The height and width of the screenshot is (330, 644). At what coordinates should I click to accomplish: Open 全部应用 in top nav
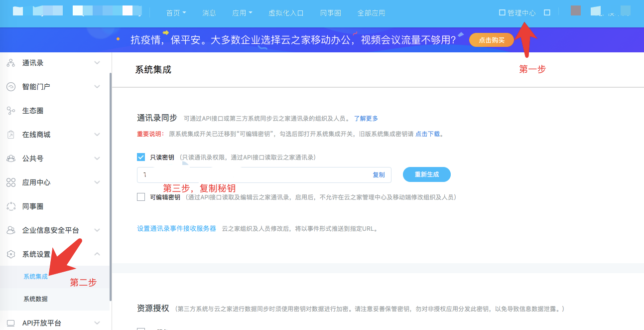[x=372, y=13]
